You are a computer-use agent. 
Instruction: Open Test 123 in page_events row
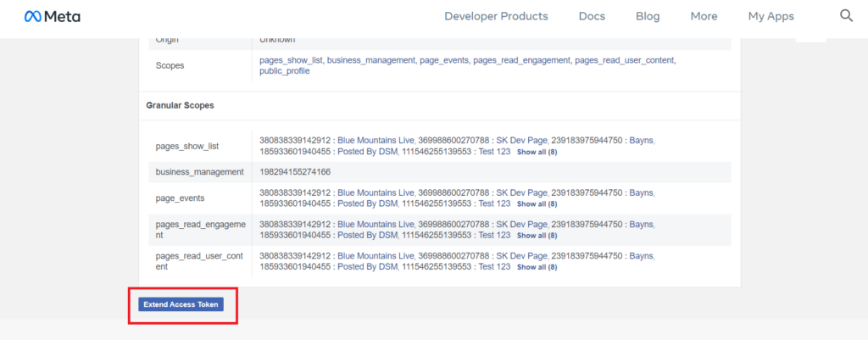pyautogui.click(x=494, y=203)
